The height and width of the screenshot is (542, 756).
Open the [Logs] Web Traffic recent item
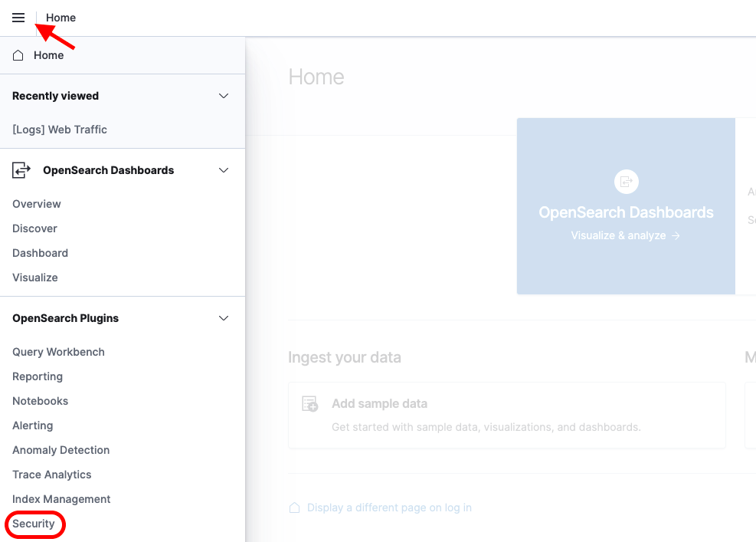pos(60,130)
